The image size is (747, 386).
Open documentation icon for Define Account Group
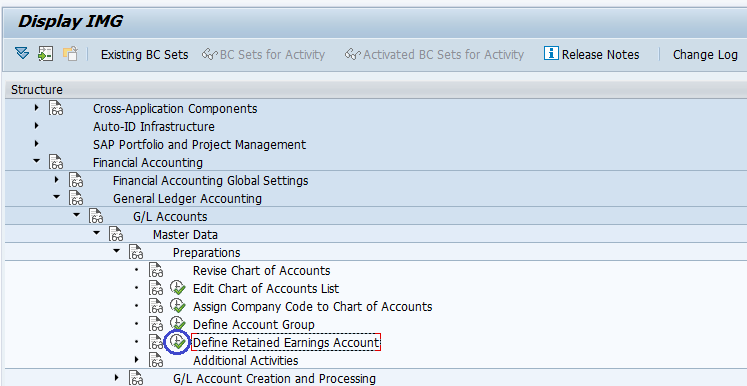pyautogui.click(x=156, y=324)
